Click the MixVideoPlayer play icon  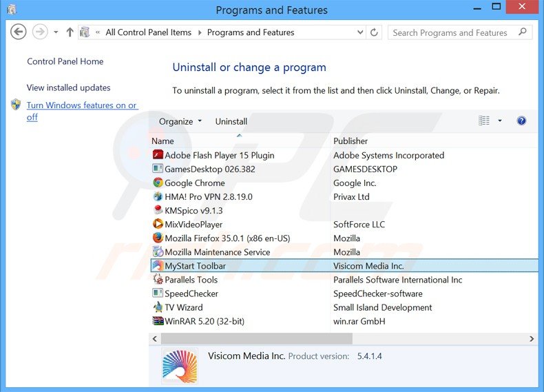pos(158,224)
